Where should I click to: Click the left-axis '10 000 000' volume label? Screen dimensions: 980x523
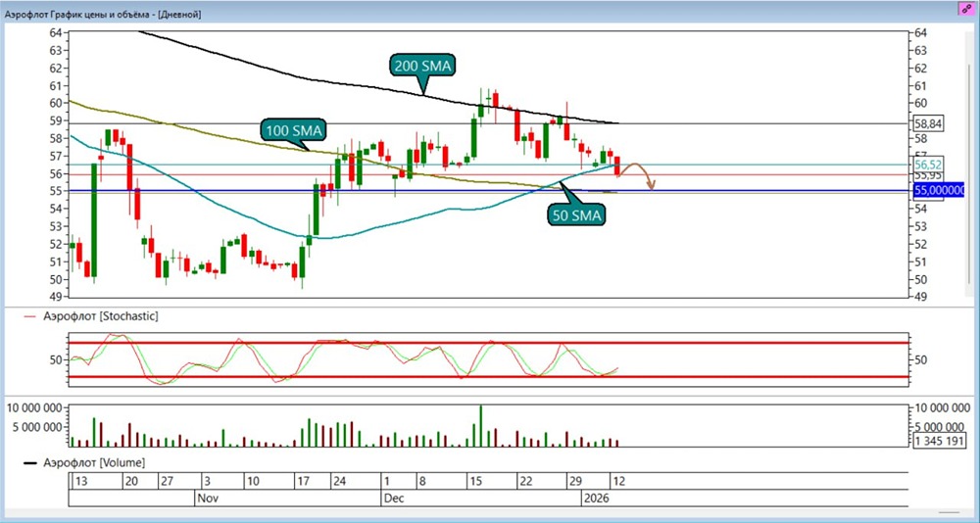33,408
